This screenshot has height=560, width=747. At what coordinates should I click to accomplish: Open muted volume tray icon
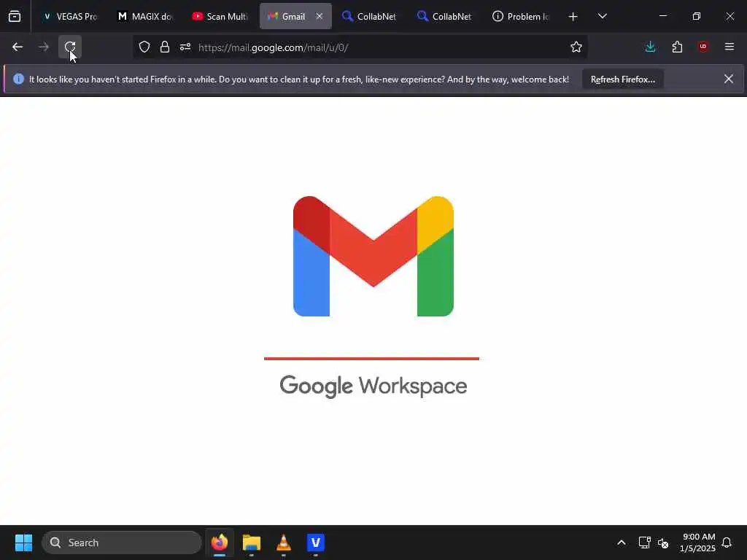coord(663,542)
